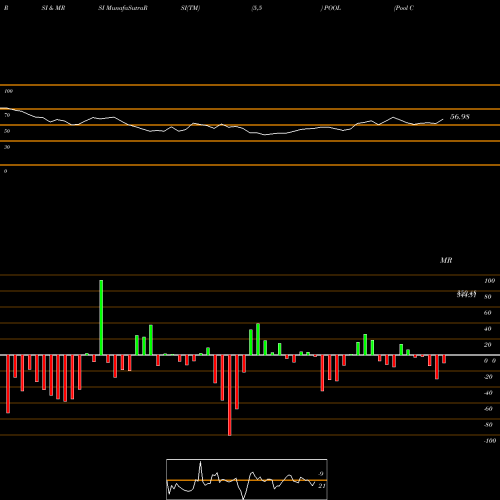Click the last red bar at the MR series end

pos(444,359)
